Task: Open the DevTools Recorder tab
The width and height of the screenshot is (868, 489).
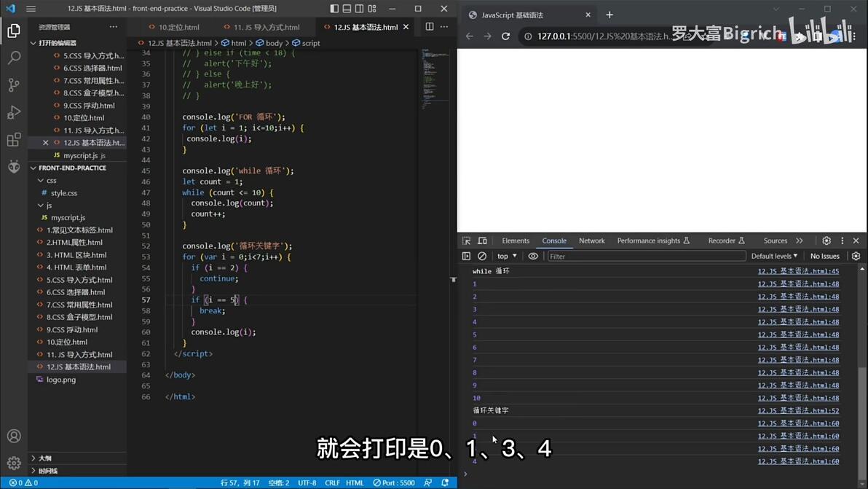Action: [x=726, y=241]
